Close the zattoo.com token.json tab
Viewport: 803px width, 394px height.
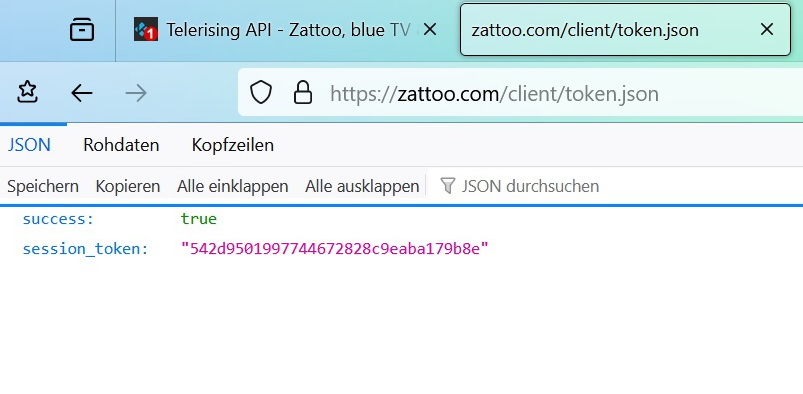tap(767, 30)
